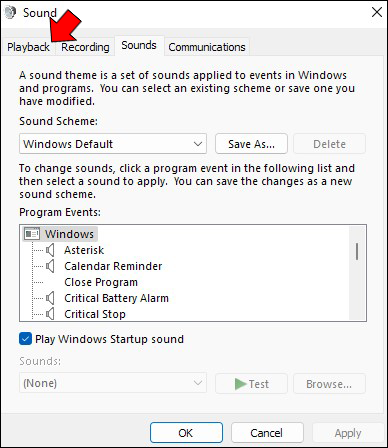Image resolution: width=388 pixels, height=448 pixels.
Task: Close the Sound dialog with the X
Action: [x=377, y=12]
